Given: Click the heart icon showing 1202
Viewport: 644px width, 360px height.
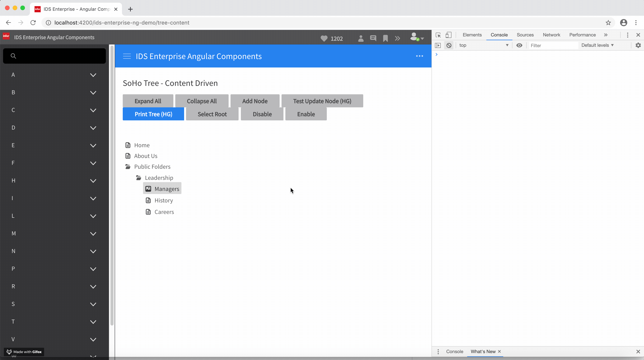Looking at the screenshot, I should click(x=324, y=39).
